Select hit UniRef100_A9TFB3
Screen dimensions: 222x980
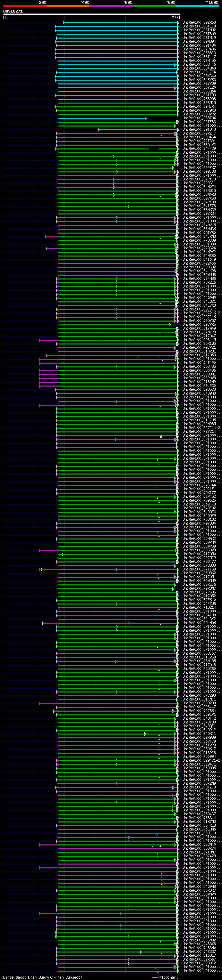(199, 122)
